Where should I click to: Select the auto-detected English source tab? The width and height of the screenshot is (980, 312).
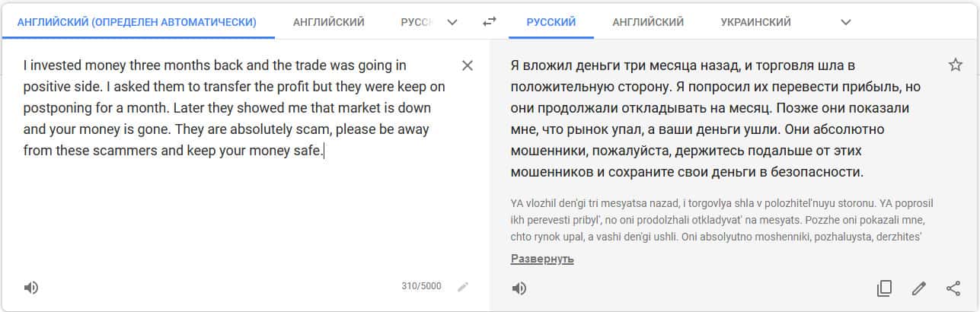pos(137,22)
